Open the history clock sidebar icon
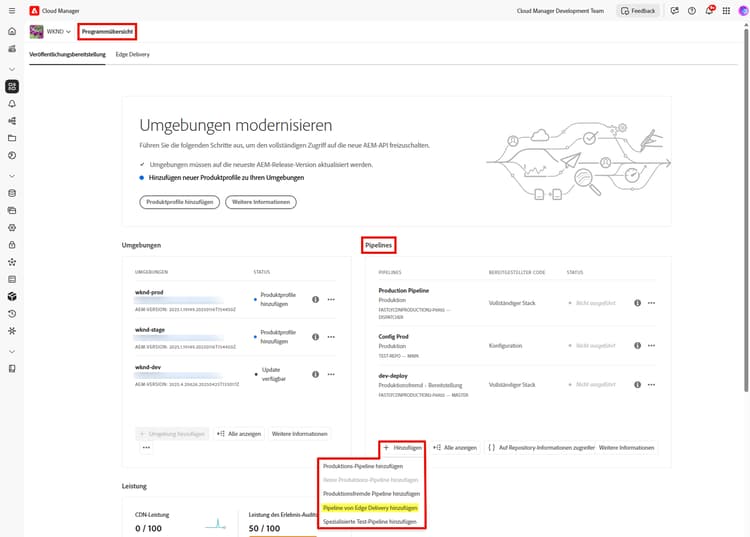750x537 pixels. (12, 314)
